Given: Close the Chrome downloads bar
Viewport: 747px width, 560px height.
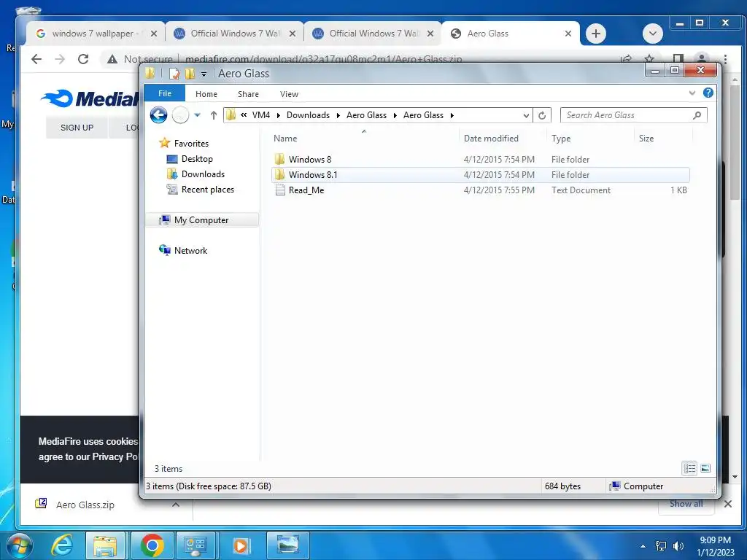Looking at the screenshot, I should click(x=728, y=504).
